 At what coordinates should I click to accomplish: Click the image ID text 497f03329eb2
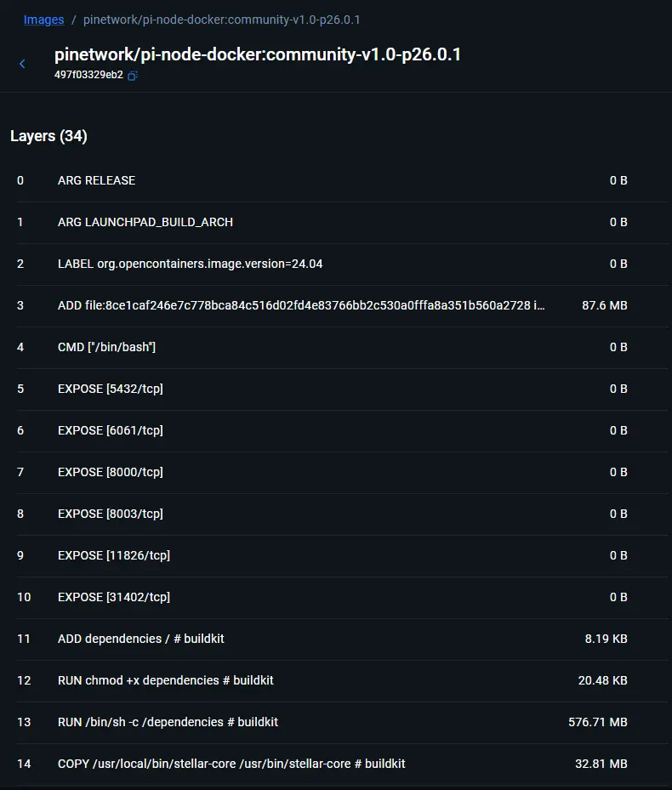tap(88, 75)
